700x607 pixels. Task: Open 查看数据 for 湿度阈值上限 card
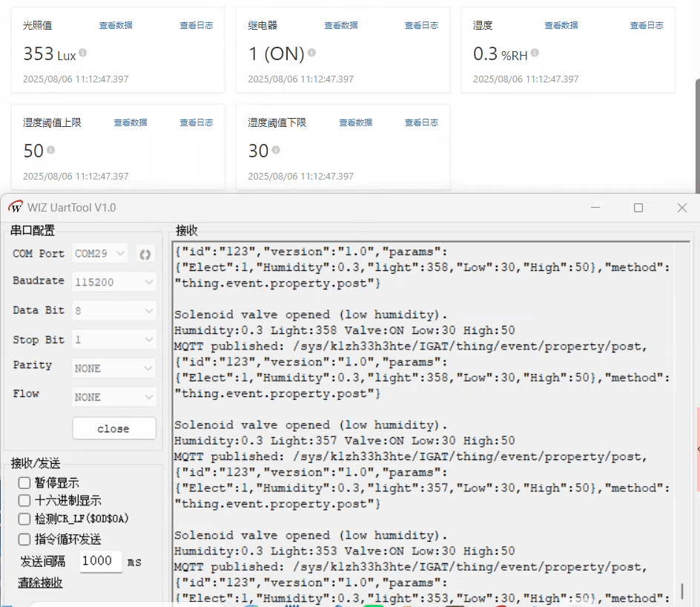pyautogui.click(x=131, y=122)
